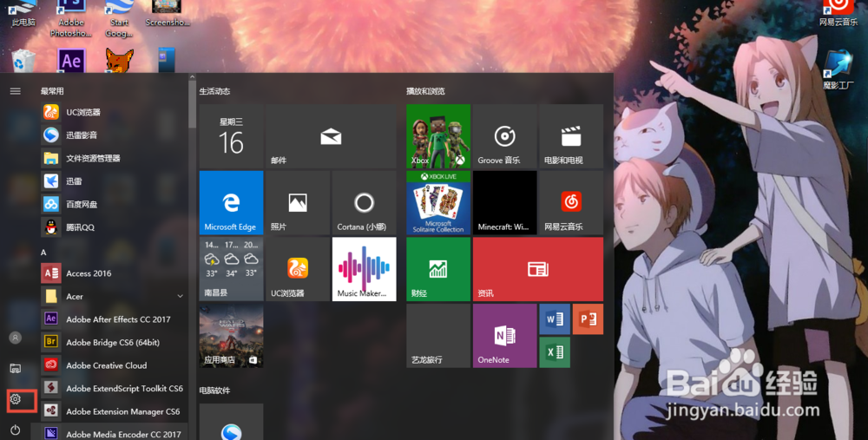The image size is (868, 440).
Task: Open Adobe Bridge CS6 (64bit)
Action: [x=113, y=343]
